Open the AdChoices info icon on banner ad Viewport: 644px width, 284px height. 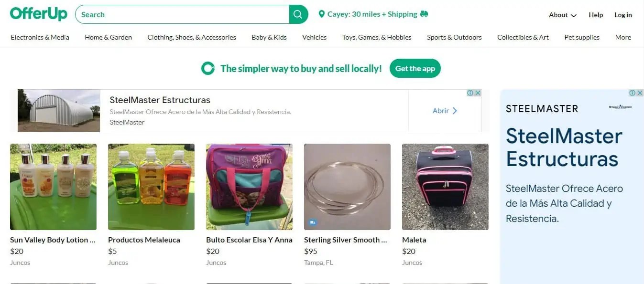(x=470, y=93)
